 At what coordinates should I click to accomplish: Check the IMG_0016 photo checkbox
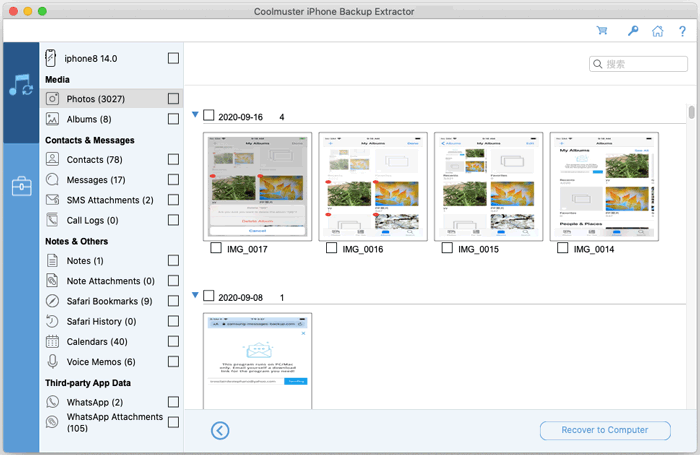pyautogui.click(x=331, y=248)
